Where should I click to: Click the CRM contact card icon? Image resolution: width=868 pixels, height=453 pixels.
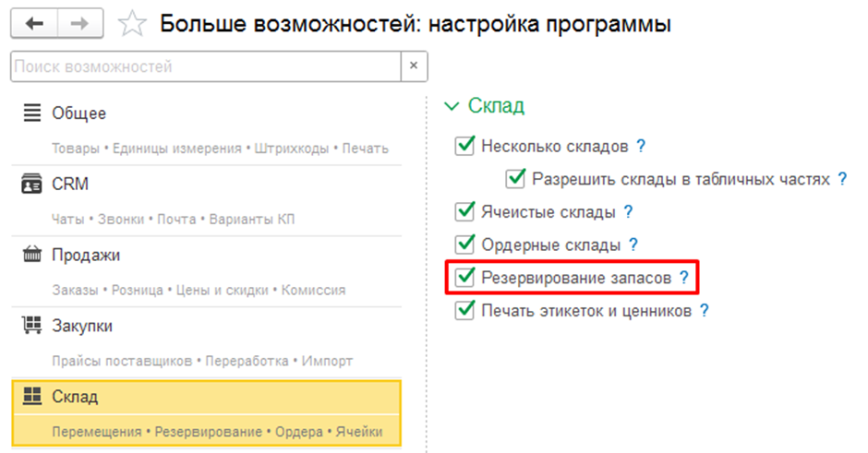pyautogui.click(x=31, y=184)
